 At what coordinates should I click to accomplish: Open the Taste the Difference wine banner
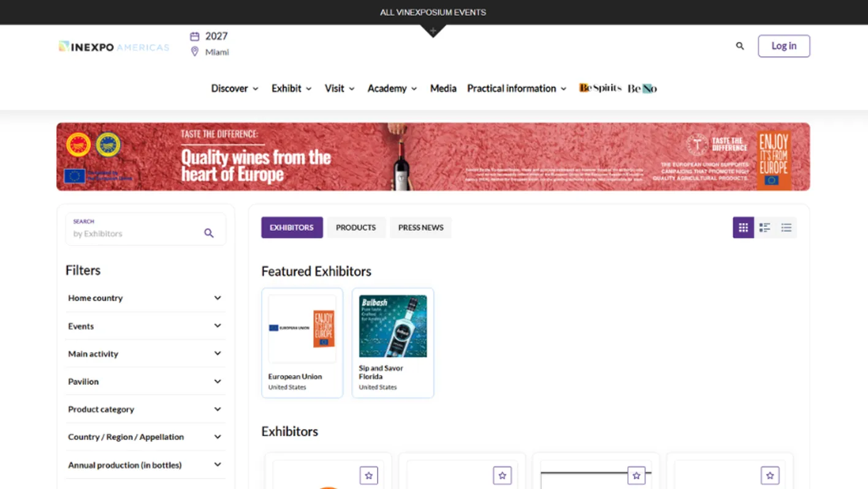433,157
